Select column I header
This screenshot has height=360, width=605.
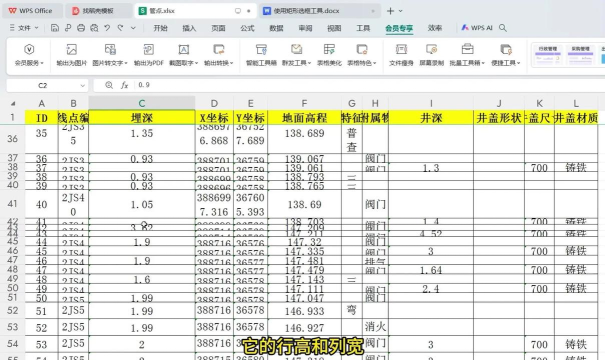click(x=431, y=103)
